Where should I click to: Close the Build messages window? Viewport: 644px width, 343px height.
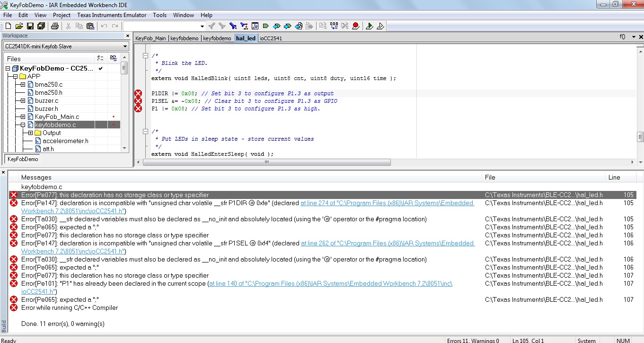point(4,171)
